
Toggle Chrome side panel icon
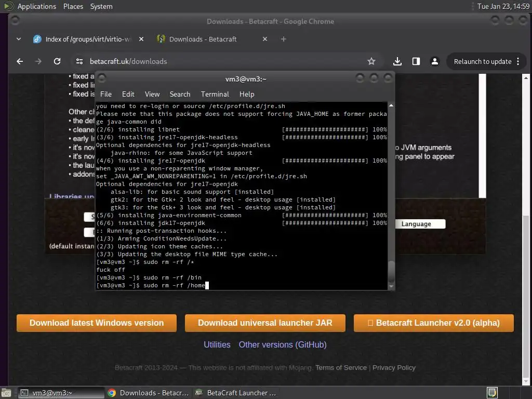coord(416,61)
